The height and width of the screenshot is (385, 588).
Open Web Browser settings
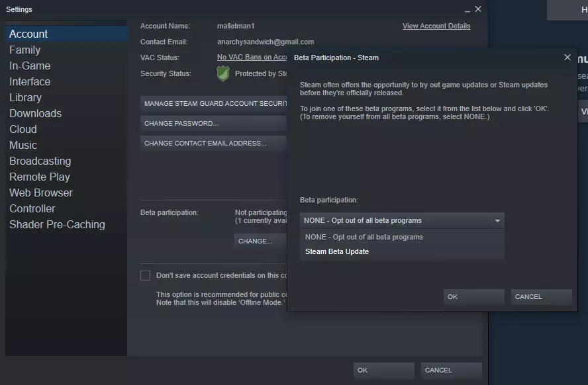66,192
